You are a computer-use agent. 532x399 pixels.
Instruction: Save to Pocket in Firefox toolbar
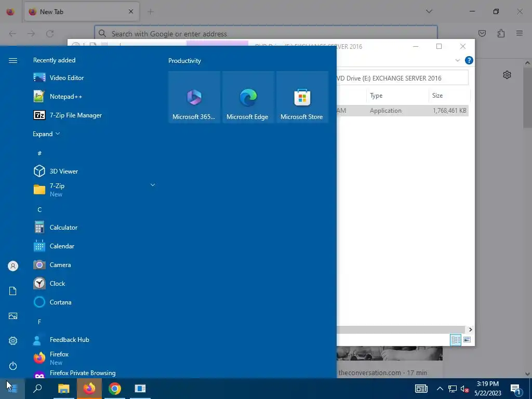pos(482,33)
